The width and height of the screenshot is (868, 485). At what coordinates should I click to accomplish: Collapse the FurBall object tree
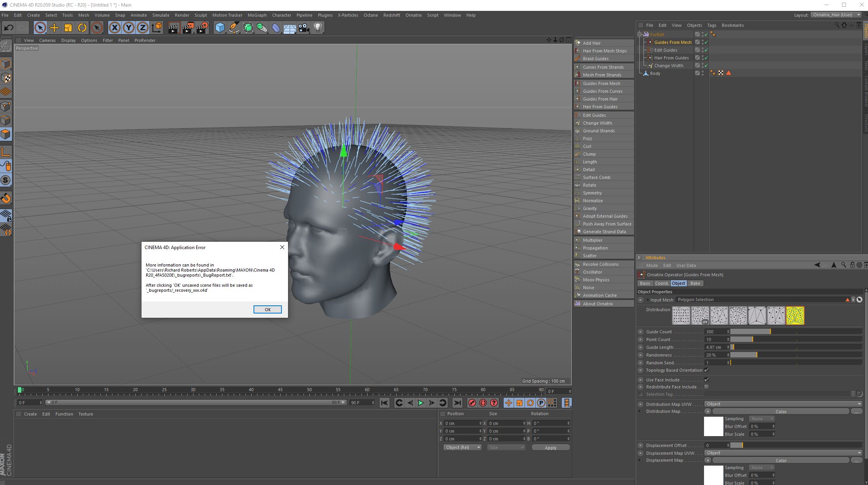pyautogui.click(x=640, y=34)
